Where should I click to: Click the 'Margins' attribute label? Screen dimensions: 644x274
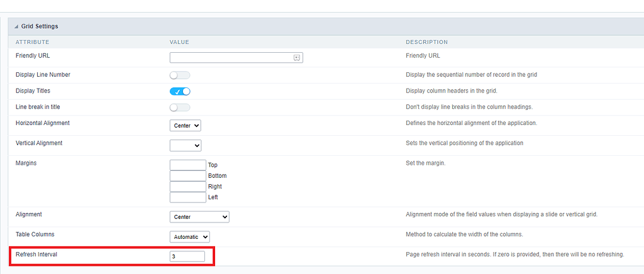point(26,163)
